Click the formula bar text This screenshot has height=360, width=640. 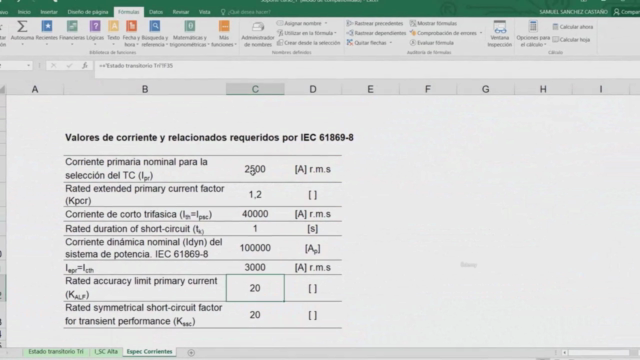point(136,65)
